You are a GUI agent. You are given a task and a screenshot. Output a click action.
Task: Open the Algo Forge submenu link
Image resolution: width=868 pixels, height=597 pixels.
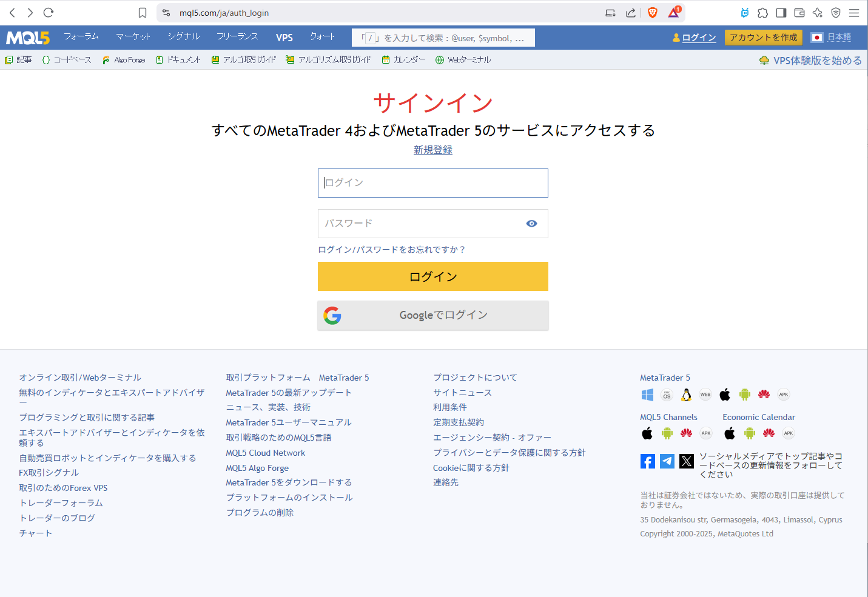[124, 59]
